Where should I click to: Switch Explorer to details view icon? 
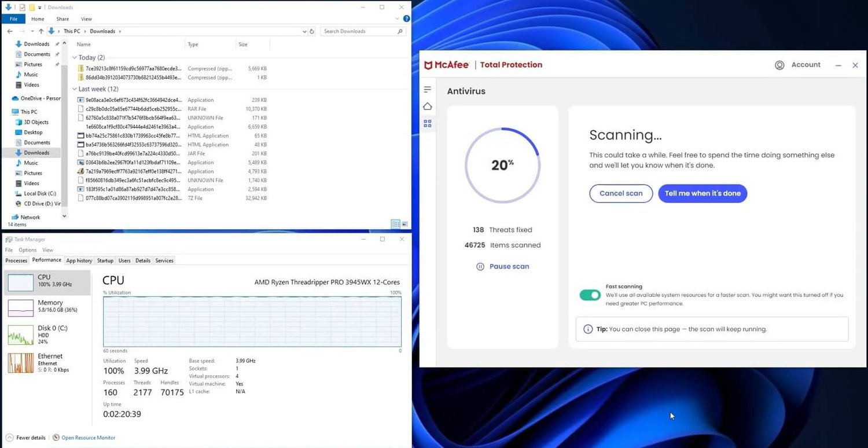396,224
